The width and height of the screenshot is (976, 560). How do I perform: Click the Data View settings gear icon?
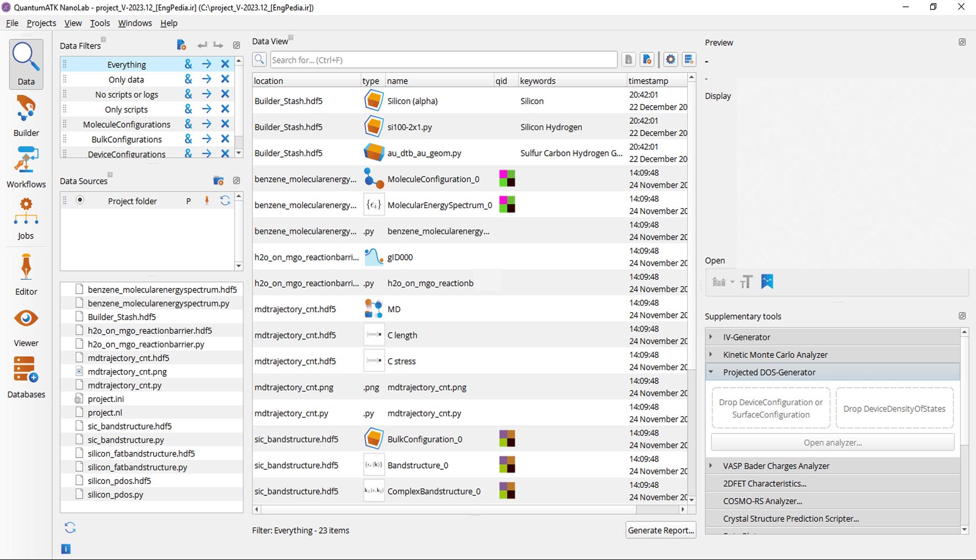click(x=670, y=59)
